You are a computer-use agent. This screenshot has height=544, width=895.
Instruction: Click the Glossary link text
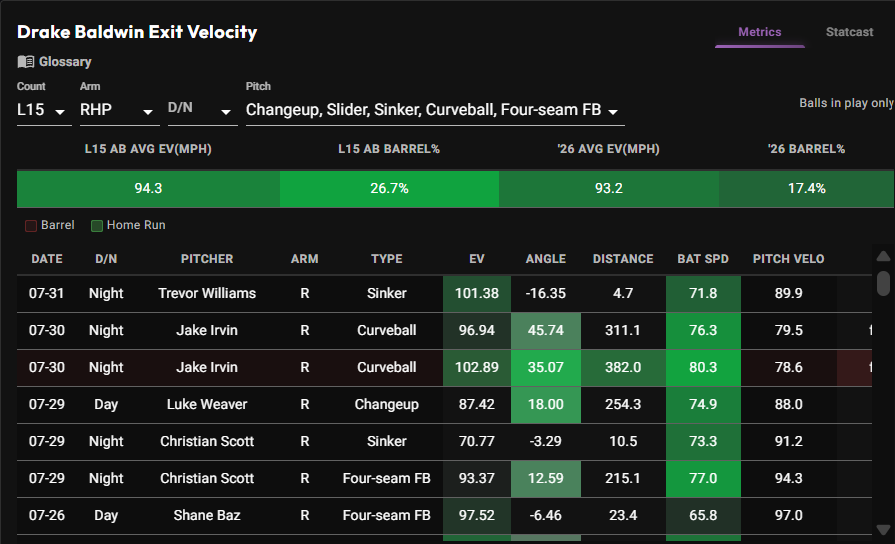pyautogui.click(x=65, y=62)
